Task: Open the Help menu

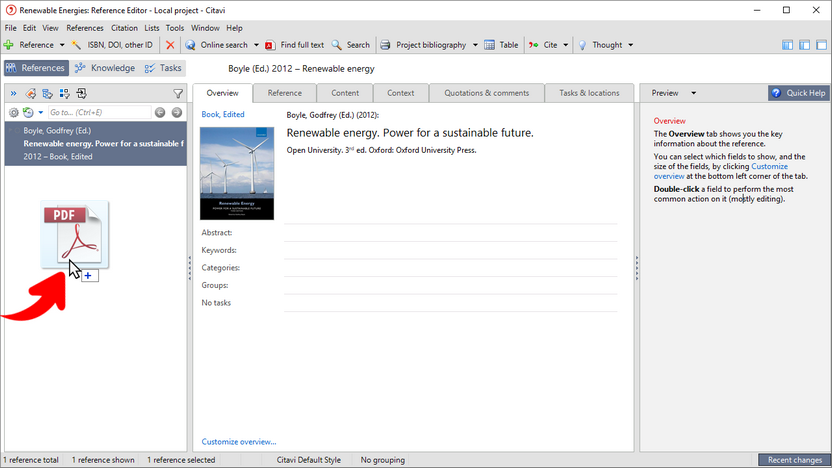Action: (234, 28)
